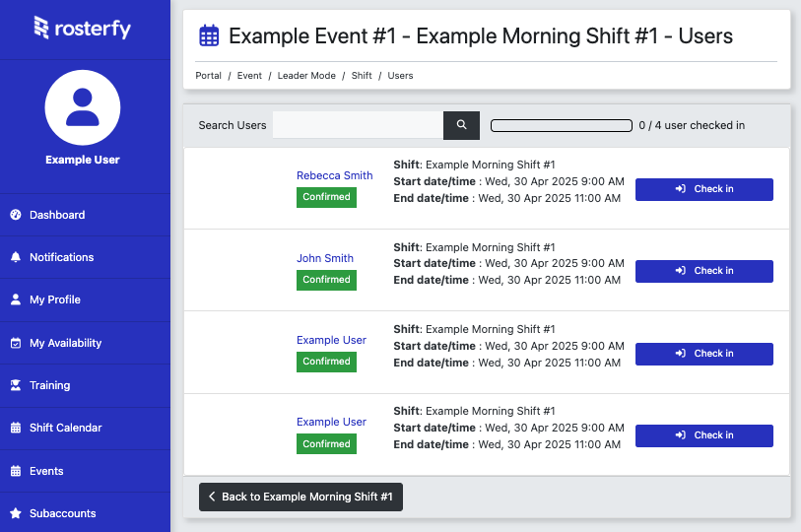
Task: Focus the Search Users input field
Action: [x=358, y=125]
